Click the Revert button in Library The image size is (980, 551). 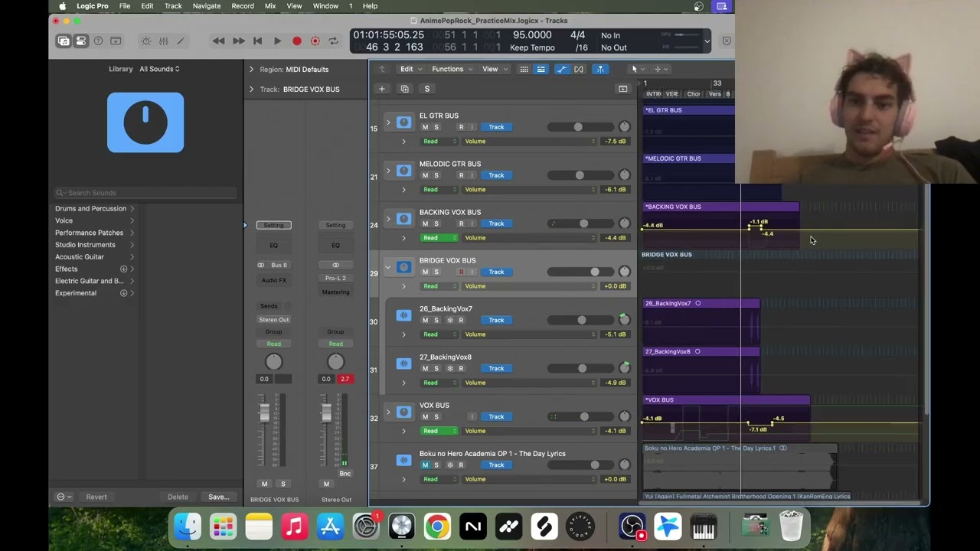[96, 497]
